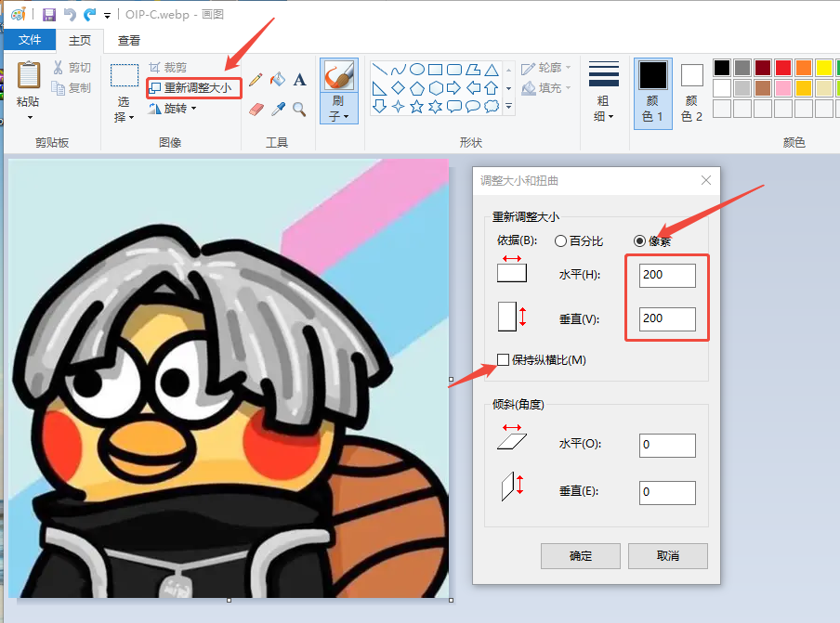
Task: Select the Hexagon shape
Action: pyautogui.click(x=436, y=88)
